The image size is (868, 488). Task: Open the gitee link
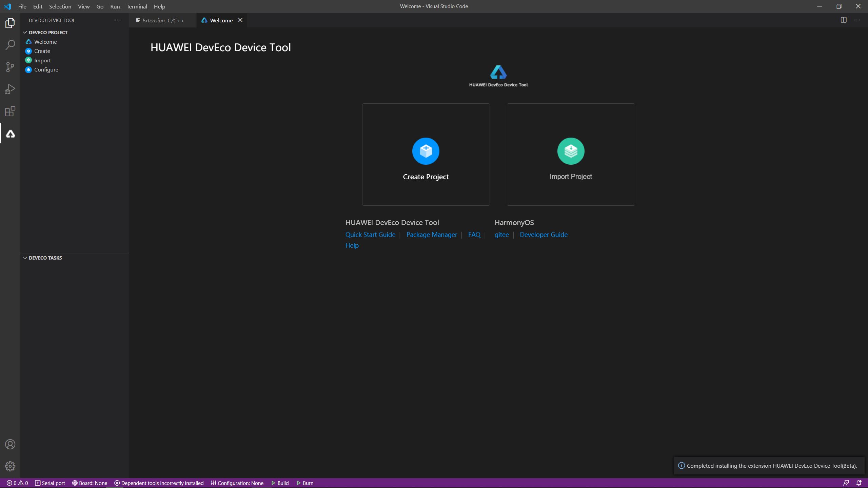(x=501, y=235)
